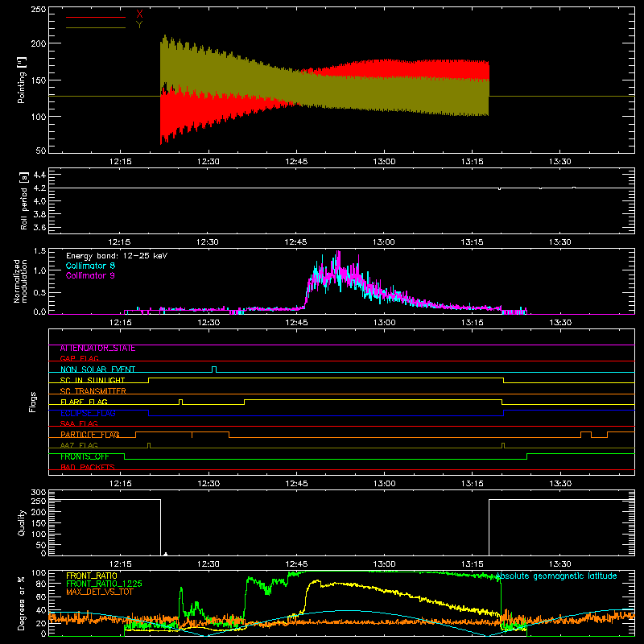Click the orange MAX_DET_VS_TOT legend entry

pyautogui.click(x=100, y=592)
